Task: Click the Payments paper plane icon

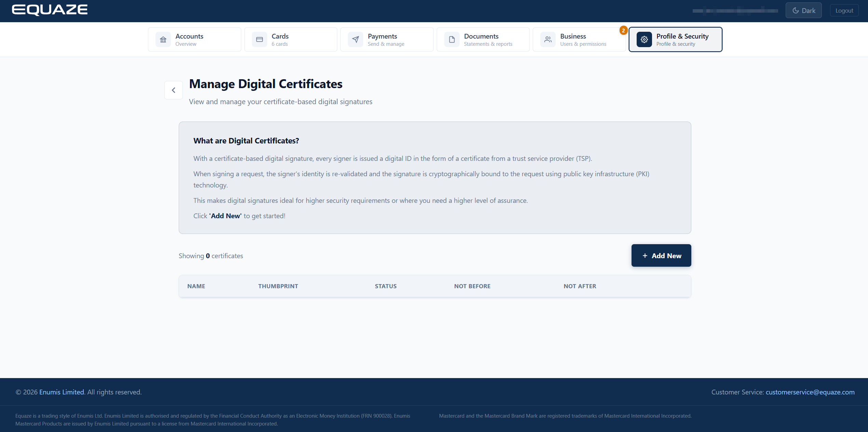Action: coord(355,40)
